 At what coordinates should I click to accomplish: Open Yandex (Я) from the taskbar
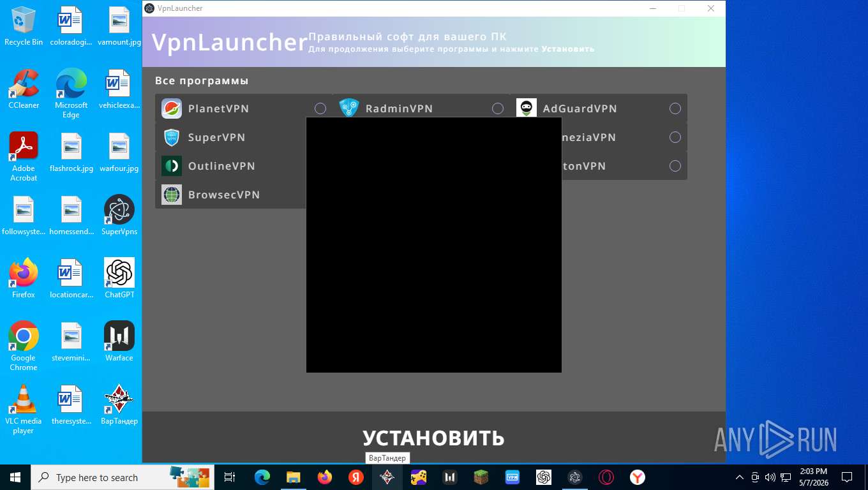pos(356,477)
